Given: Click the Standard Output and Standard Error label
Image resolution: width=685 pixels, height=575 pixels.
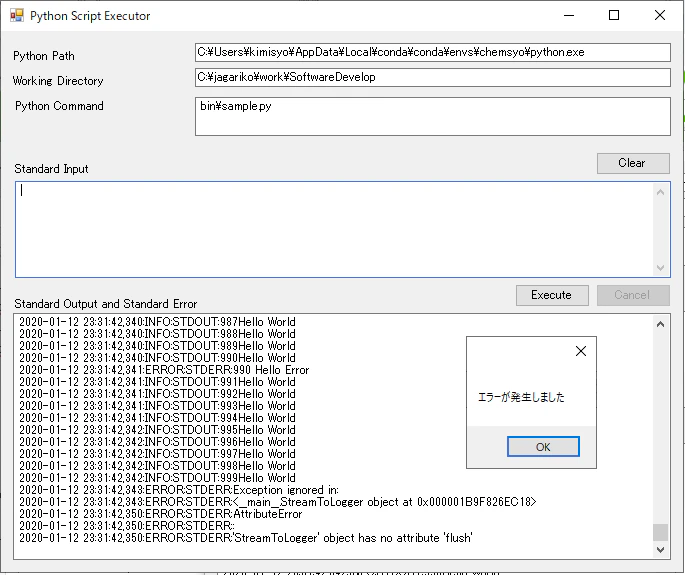Looking at the screenshot, I should click(x=106, y=304).
